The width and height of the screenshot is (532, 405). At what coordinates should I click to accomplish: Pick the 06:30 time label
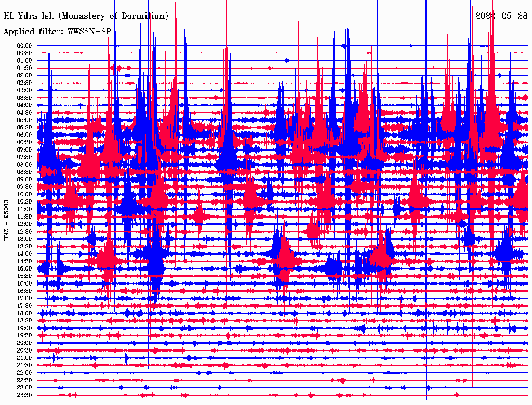point(24,142)
